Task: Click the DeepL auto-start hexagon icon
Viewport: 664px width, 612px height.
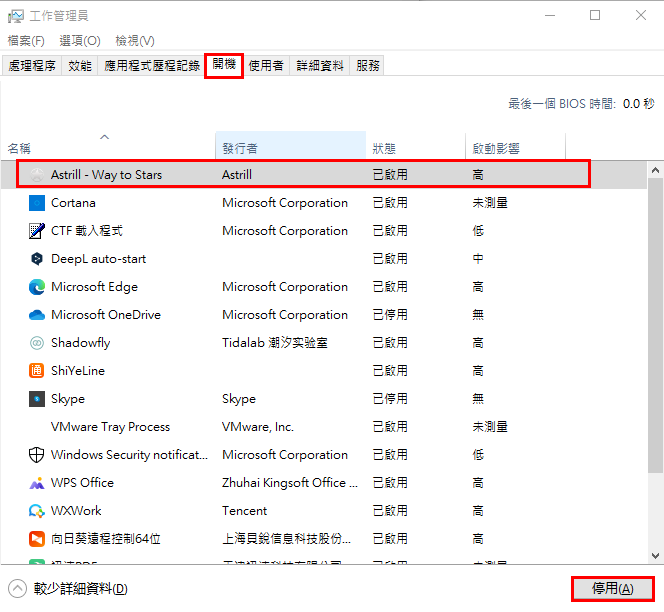Action: (x=37, y=259)
